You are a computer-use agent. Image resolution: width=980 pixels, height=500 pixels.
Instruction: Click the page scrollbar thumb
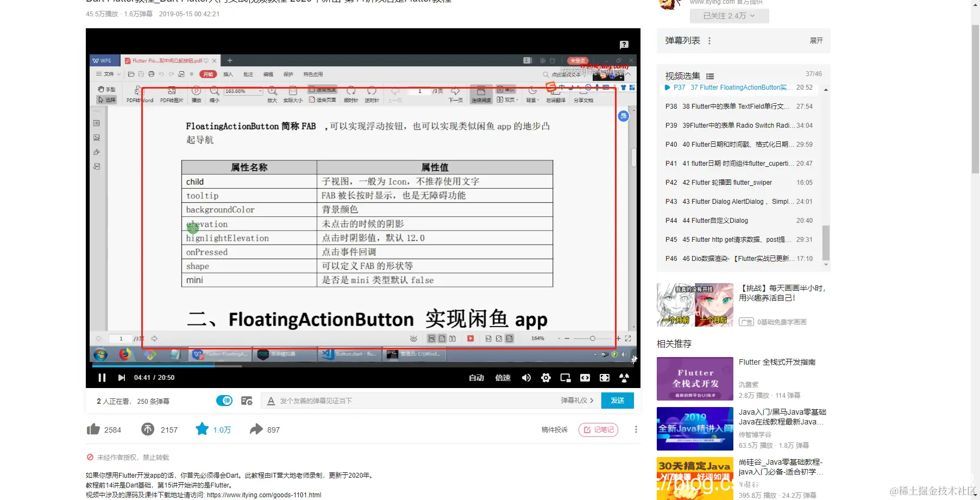[975, 98]
